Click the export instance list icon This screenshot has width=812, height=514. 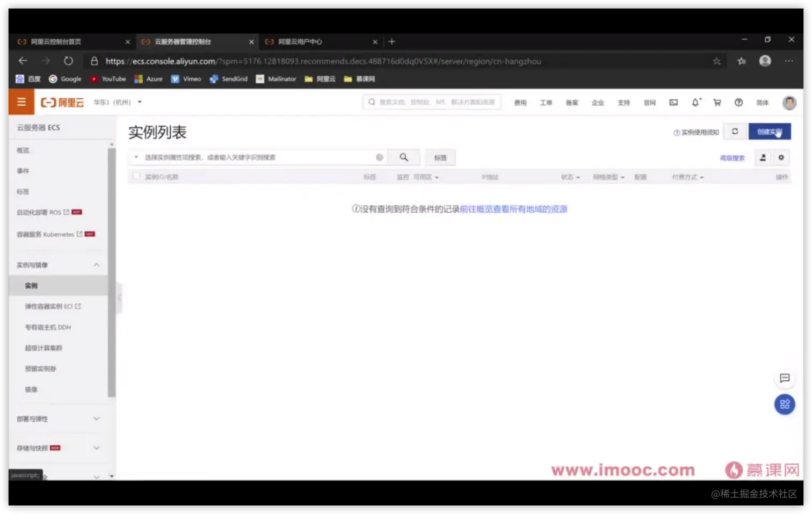pyautogui.click(x=763, y=157)
